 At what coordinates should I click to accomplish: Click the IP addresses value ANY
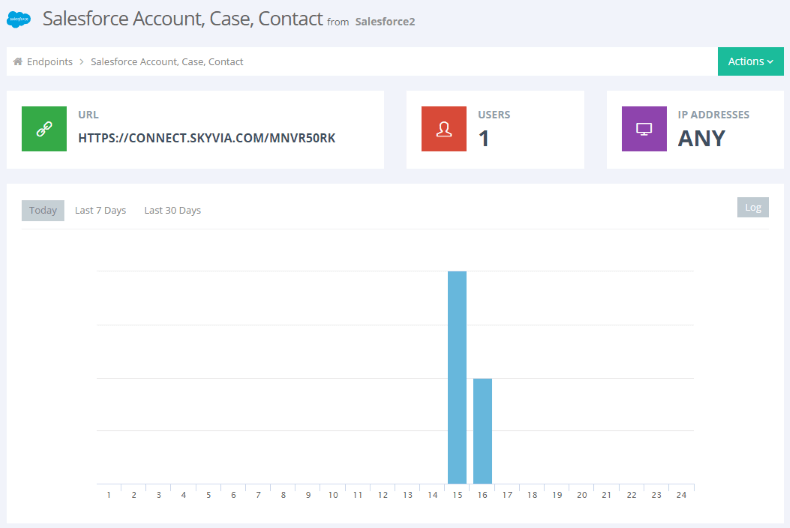[x=701, y=138]
